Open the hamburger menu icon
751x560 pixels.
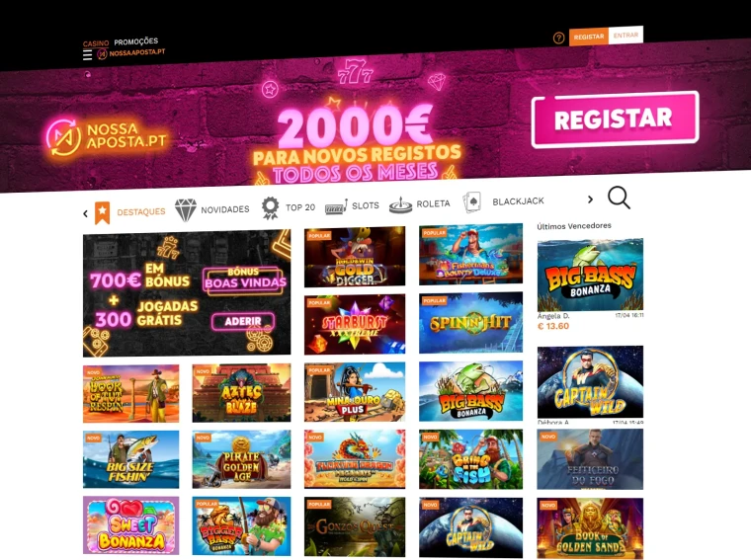pyautogui.click(x=87, y=55)
